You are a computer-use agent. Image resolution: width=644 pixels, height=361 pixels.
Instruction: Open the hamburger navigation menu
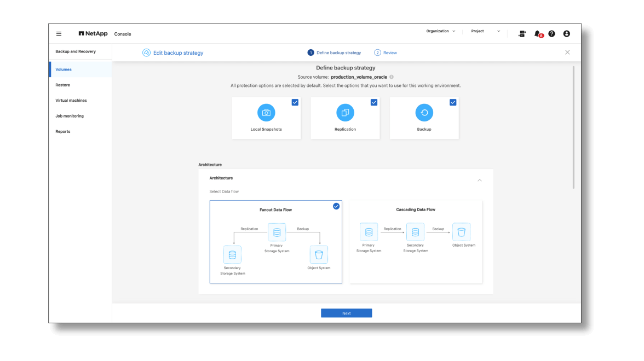point(59,34)
